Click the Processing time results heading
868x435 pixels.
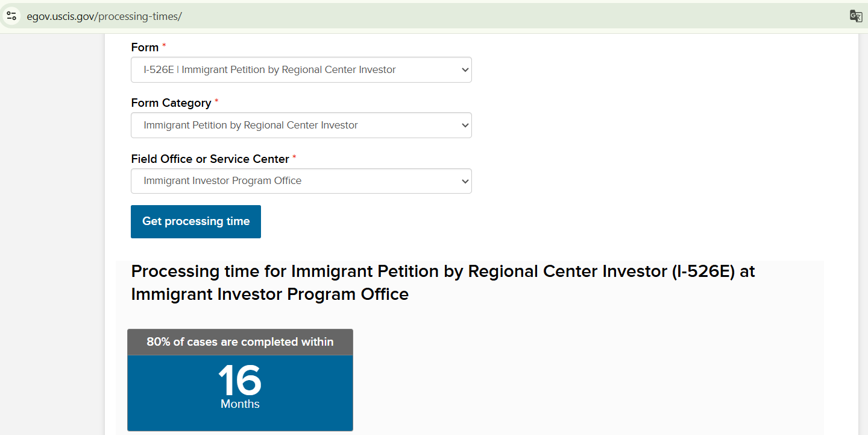(x=443, y=282)
